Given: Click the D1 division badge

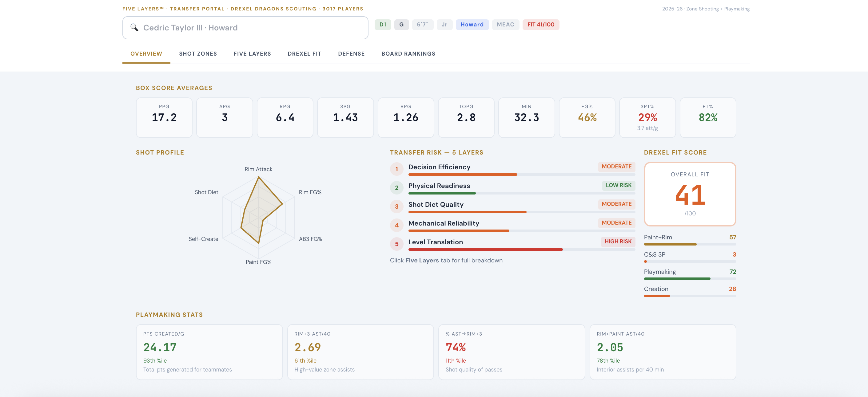Looking at the screenshot, I should (383, 25).
